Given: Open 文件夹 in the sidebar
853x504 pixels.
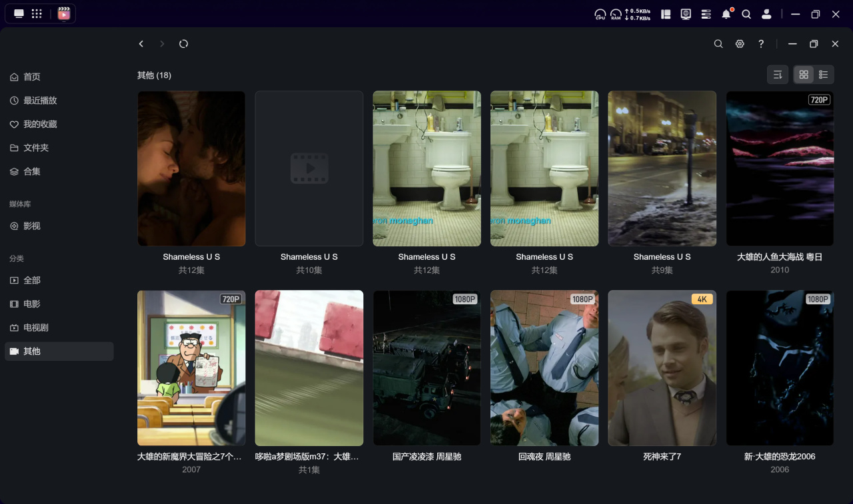Looking at the screenshot, I should click(59, 148).
